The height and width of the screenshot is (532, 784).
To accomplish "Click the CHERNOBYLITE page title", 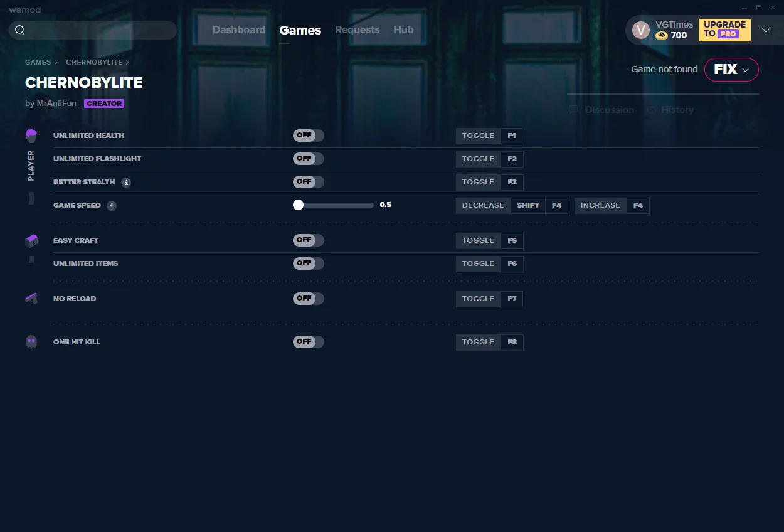I will [84, 83].
